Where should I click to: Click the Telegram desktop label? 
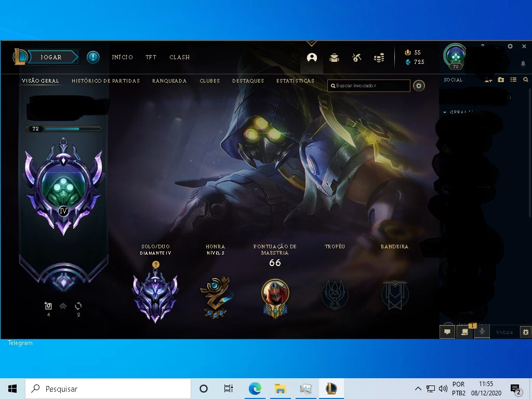click(20, 343)
